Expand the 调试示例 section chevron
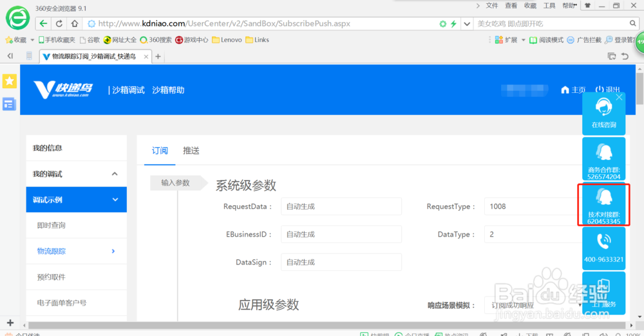This screenshot has height=336, width=644. coord(115,200)
